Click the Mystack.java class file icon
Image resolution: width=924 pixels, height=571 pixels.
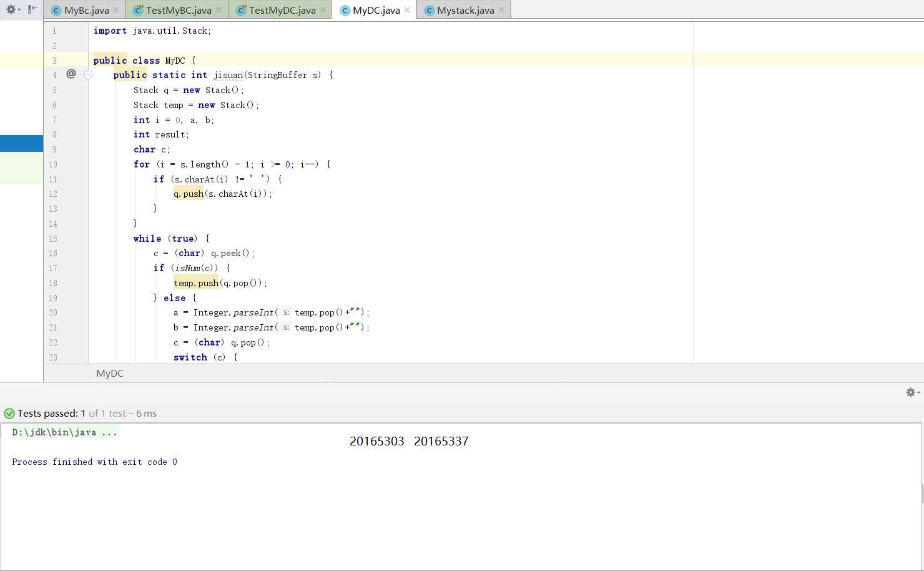coord(429,10)
